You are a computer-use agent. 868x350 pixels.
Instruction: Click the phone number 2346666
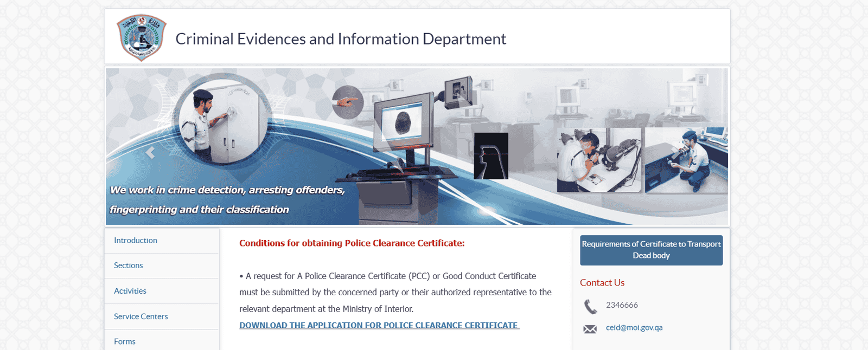point(622,305)
